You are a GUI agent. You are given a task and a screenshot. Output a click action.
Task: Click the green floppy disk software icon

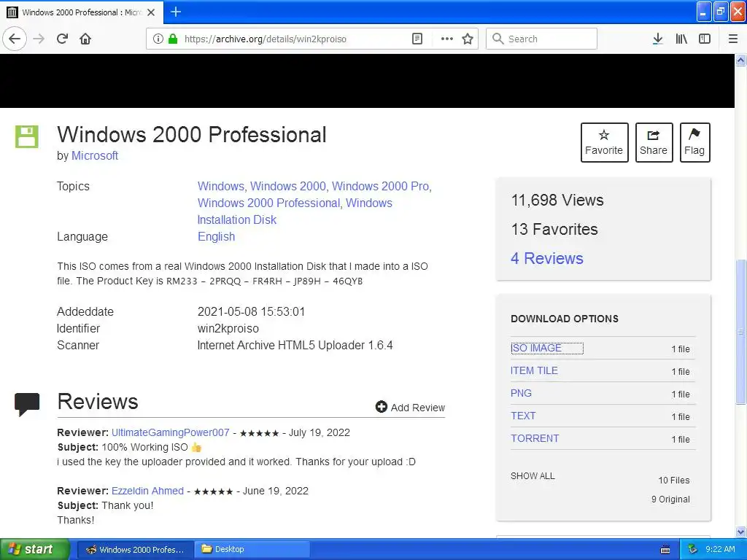(27, 136)
